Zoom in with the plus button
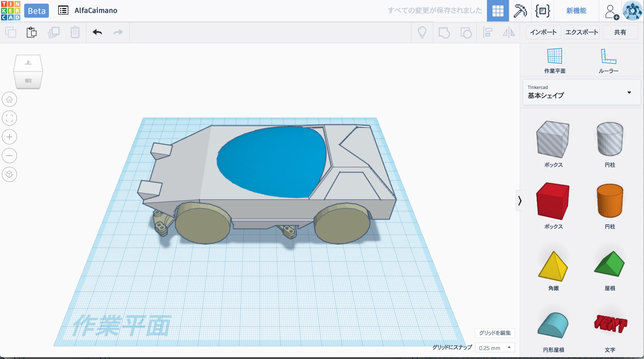644x359 pixels. 9,137
